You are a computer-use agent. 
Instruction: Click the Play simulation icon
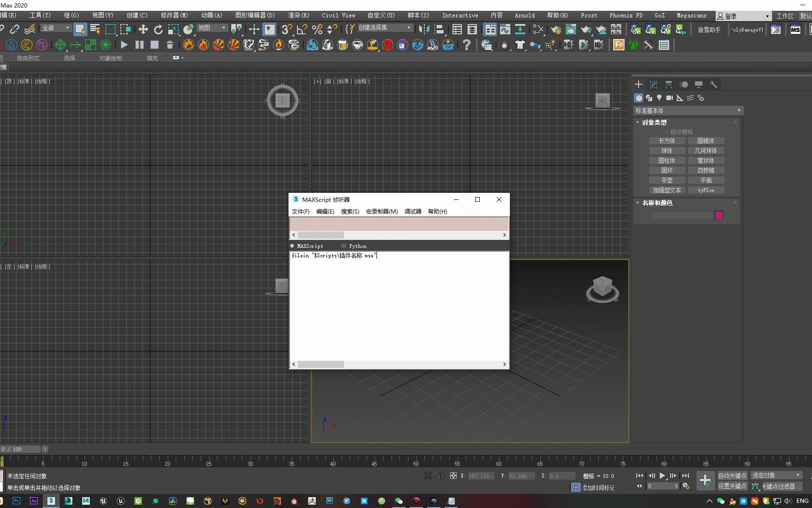124,45
